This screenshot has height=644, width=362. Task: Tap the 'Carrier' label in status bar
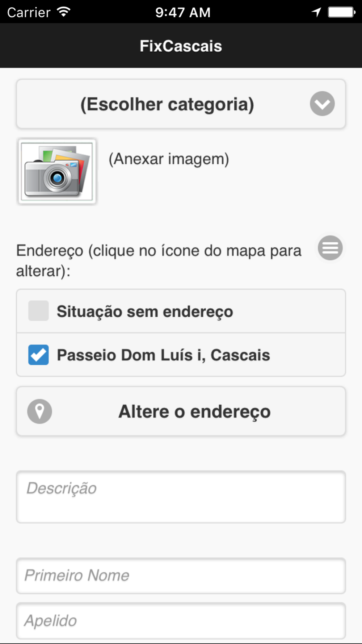coord(29,13)
